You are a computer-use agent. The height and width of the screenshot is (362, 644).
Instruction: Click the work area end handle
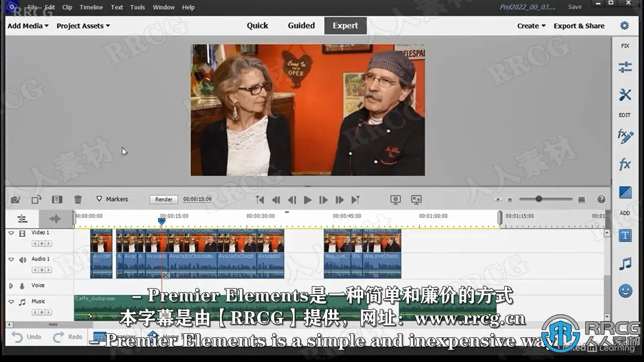tap(500, 218)
